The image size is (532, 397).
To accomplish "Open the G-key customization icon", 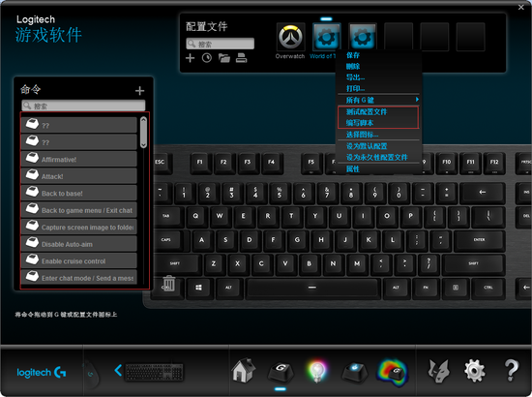I will click(x=281, y=372).
